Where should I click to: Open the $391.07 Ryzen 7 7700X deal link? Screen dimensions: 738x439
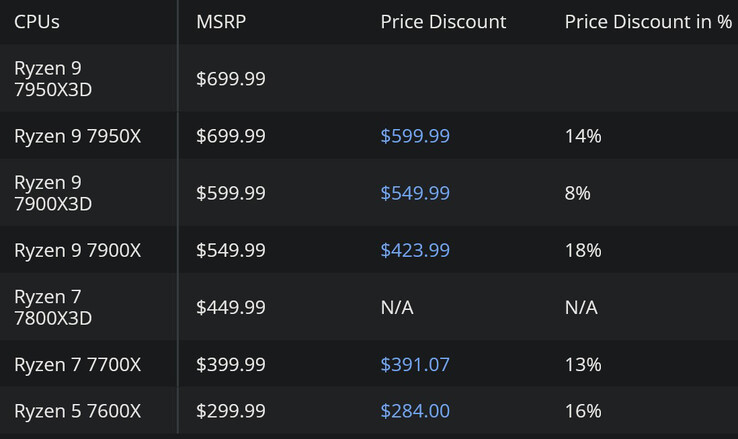click(x=415, y=365)
